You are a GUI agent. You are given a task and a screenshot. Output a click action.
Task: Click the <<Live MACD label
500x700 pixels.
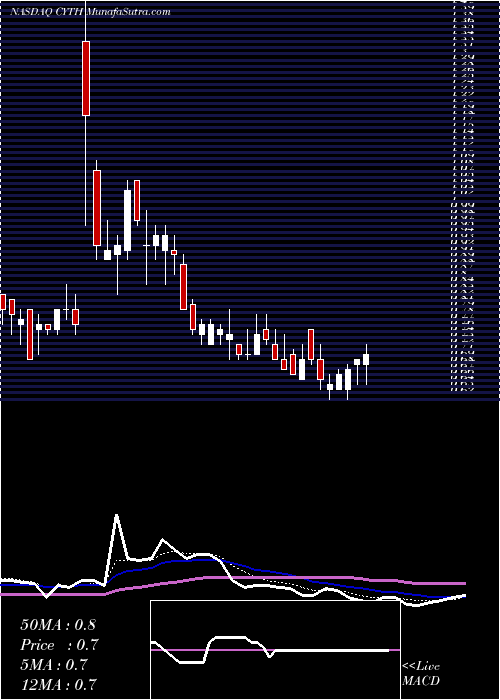click(421, 674)
